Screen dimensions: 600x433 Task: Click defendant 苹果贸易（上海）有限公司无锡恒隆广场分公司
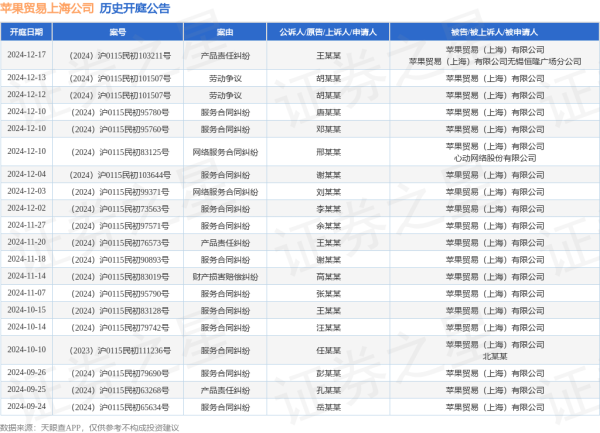[495, 62]
